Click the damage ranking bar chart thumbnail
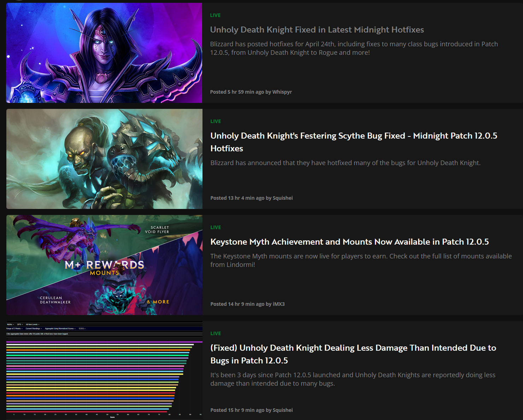This screenshot has width=523, height=420. click(104, 371)
